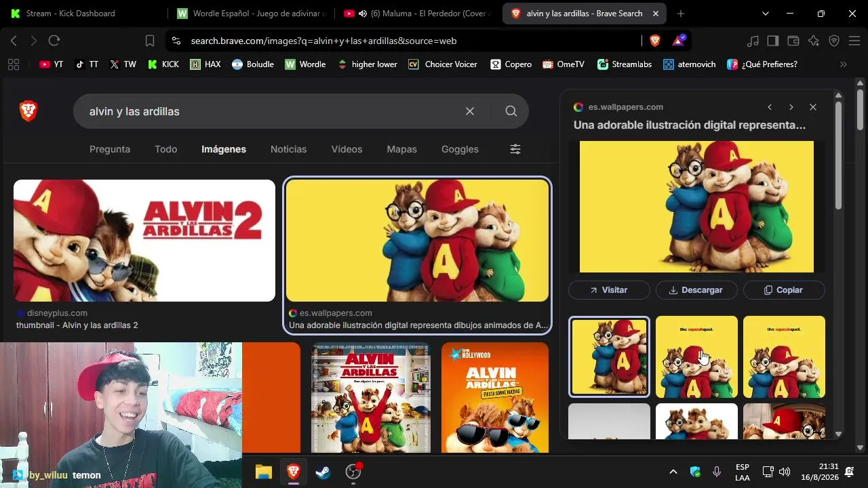Select the Todo search tab
The image size is (868, 488).
[x=166, y=149]
